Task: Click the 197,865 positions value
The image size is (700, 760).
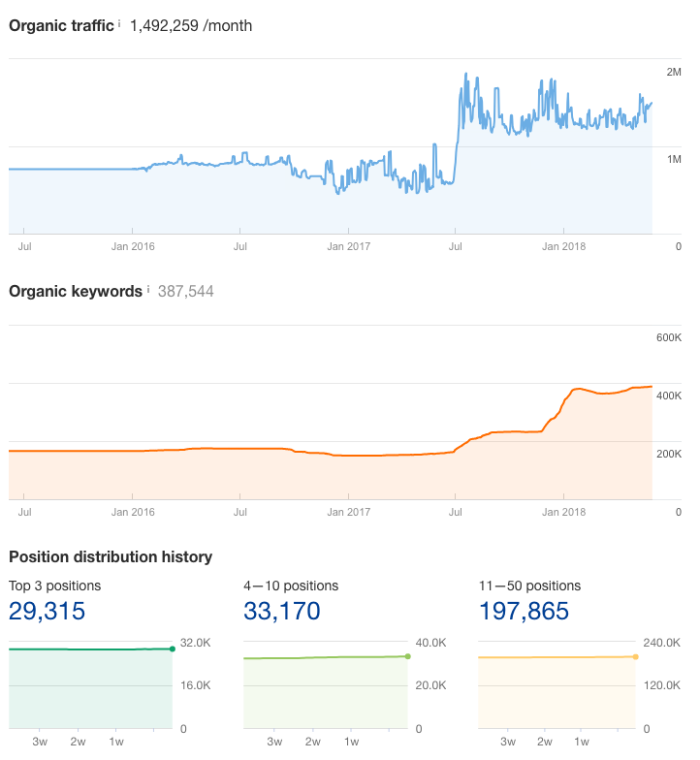Action: [524, 611]
